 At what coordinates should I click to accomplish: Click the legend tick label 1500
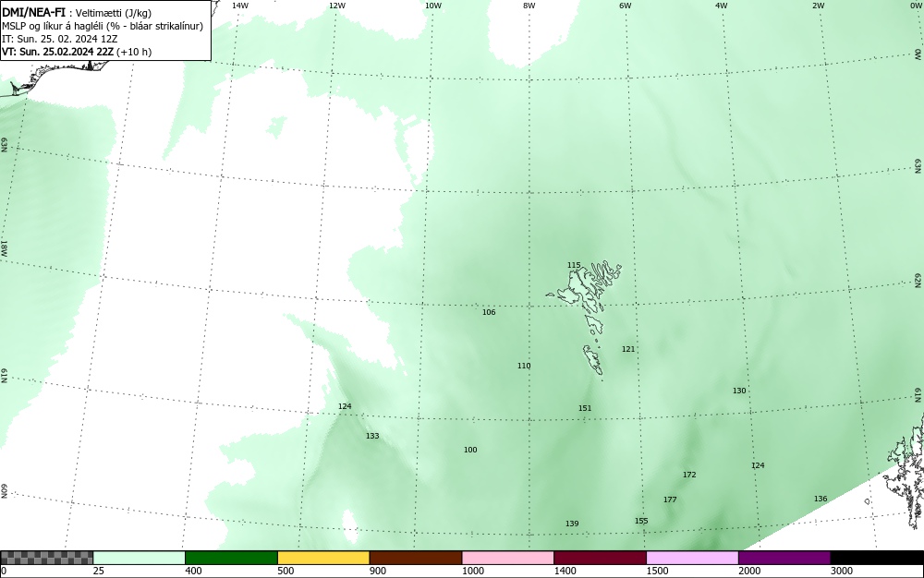coord(657,571)
